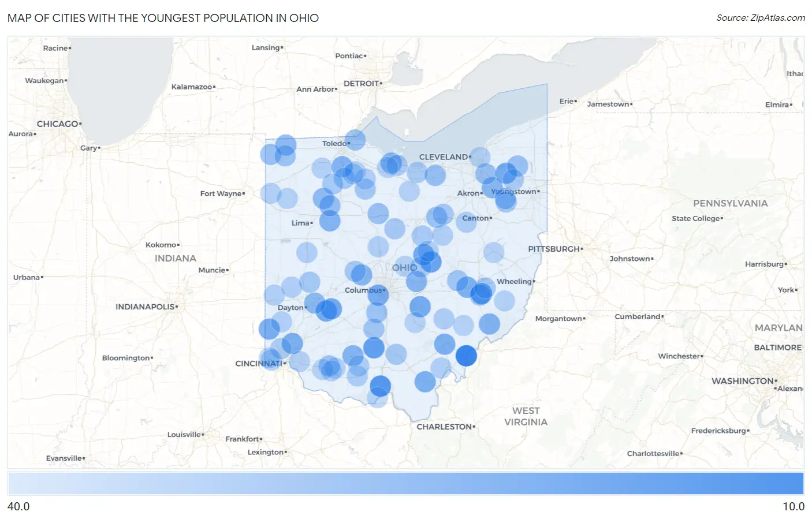The image size is (812, 519).
Task: Click the PENNSYLVANIA state label
Action: click(x=731, y=203)
